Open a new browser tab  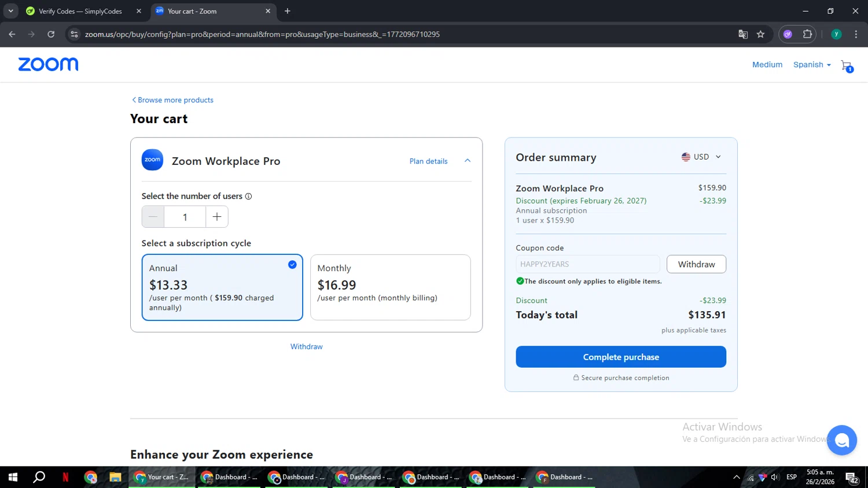tap(288, 11)
